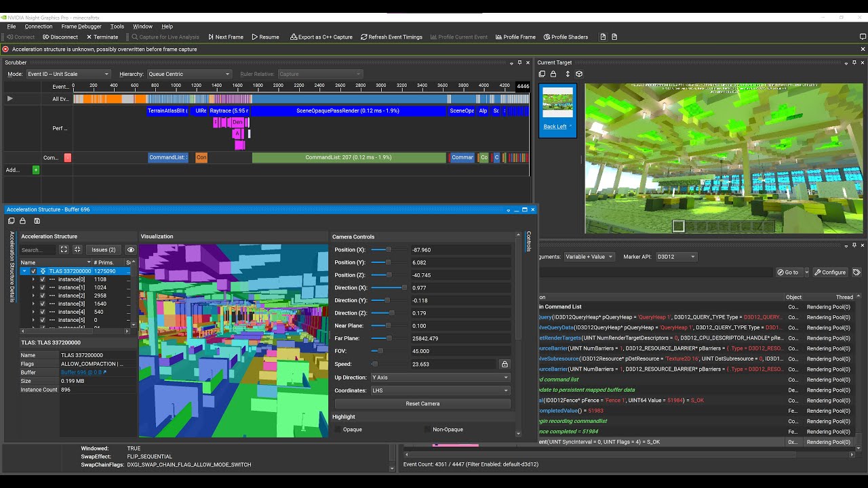The image size is (868, 488).
Task: Click the flip icon in Current Target
Action: pos(567,74)
